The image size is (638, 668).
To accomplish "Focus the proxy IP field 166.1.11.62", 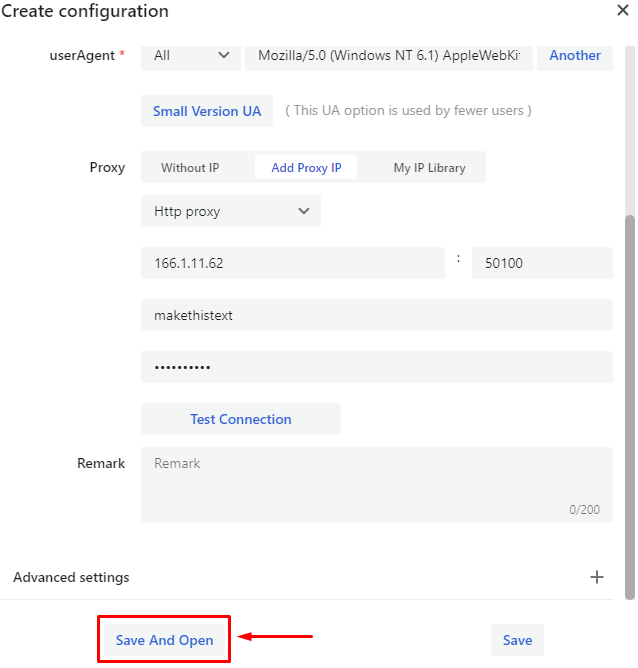I will click(292, 263).
